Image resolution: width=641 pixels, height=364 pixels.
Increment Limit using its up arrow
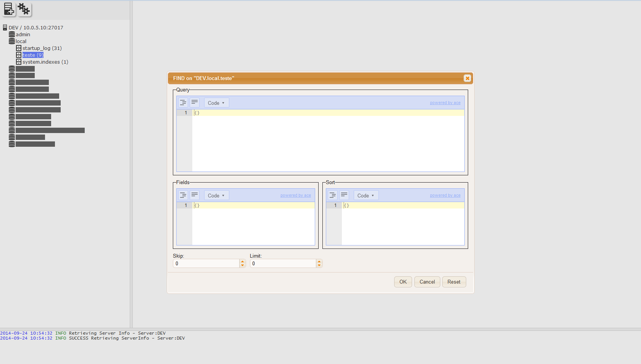tap(319, 261)
